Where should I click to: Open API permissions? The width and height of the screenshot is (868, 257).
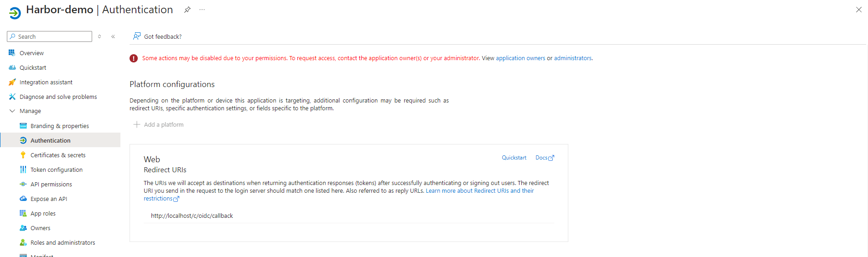tap(51, 185)
